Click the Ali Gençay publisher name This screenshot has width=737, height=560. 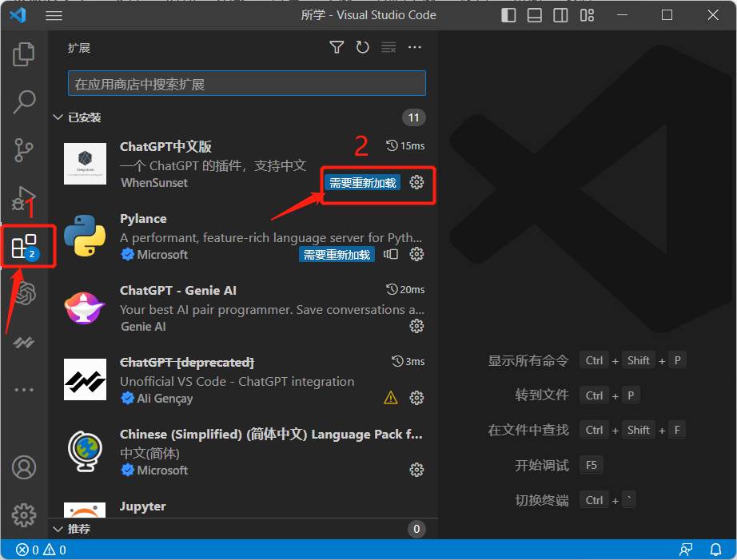tap(165, 399)
